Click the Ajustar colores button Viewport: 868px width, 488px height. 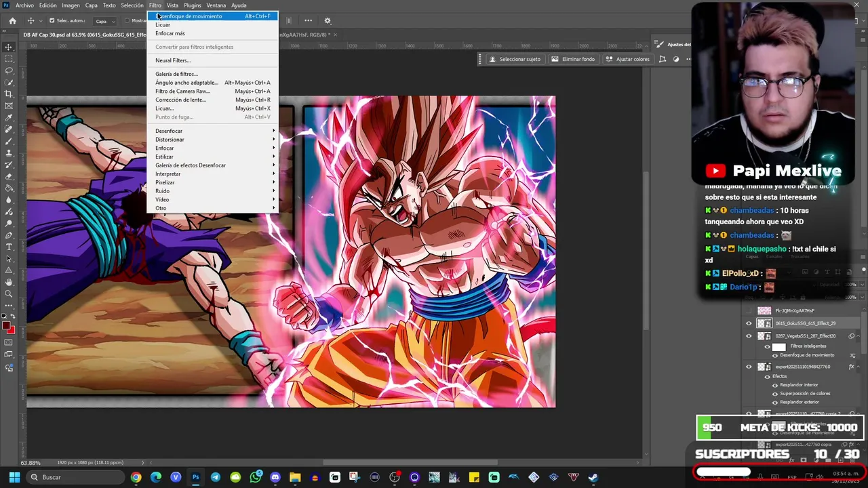(628, 59)
